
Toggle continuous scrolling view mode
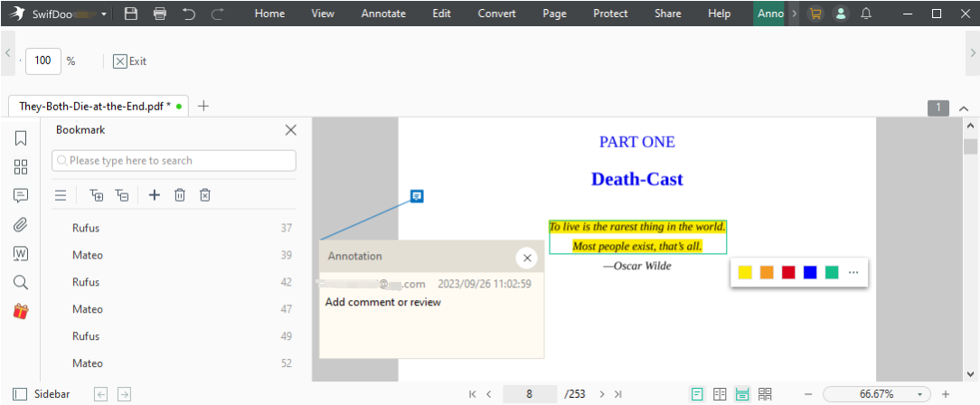coord(742,394)
